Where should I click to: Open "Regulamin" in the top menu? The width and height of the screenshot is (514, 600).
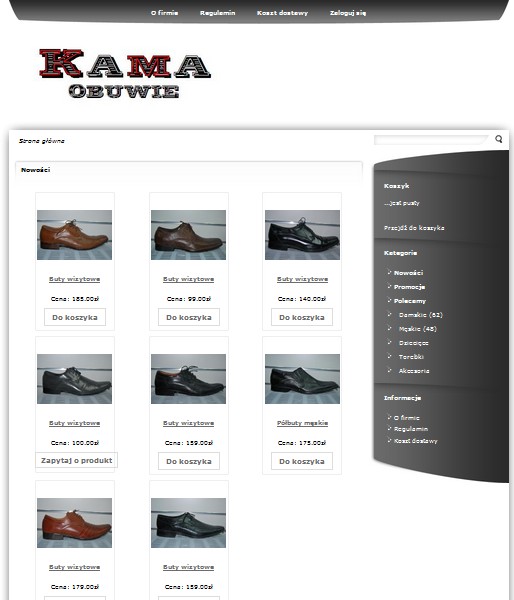point(217,13)
